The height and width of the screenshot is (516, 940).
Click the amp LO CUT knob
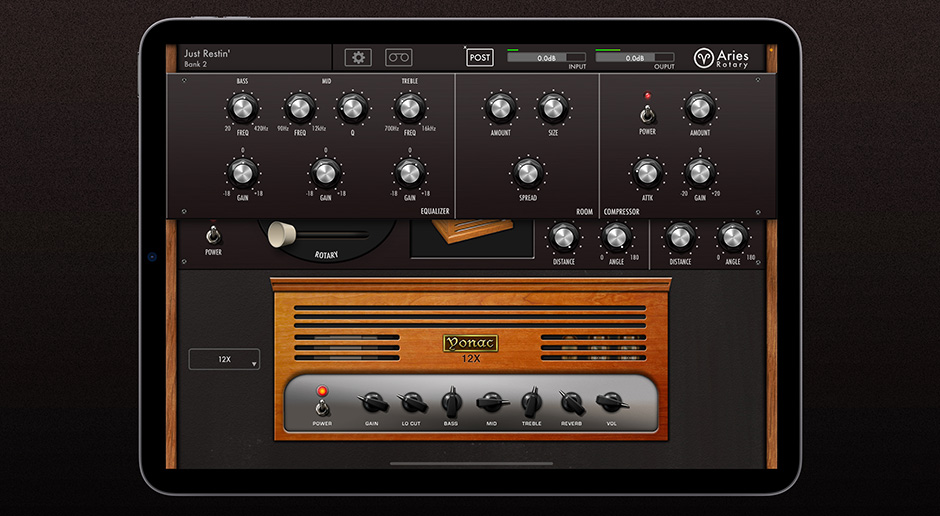point(411,402)
